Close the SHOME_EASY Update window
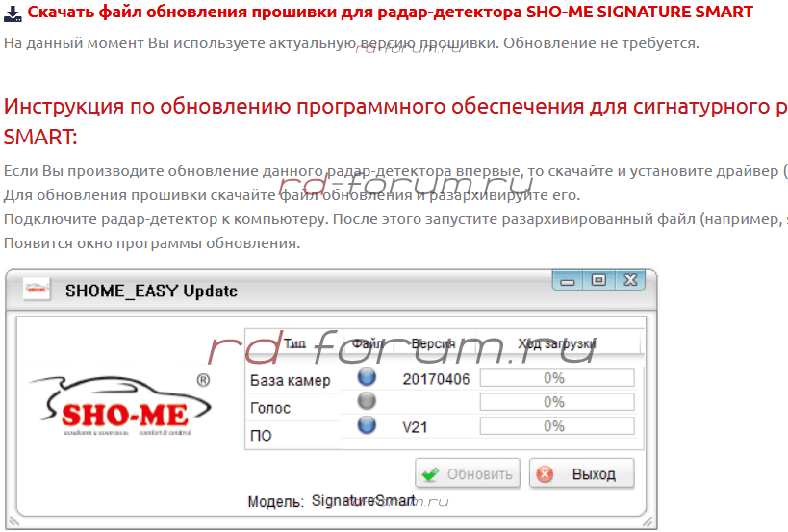This screenshot has height=532, width=788. [630, 280]
